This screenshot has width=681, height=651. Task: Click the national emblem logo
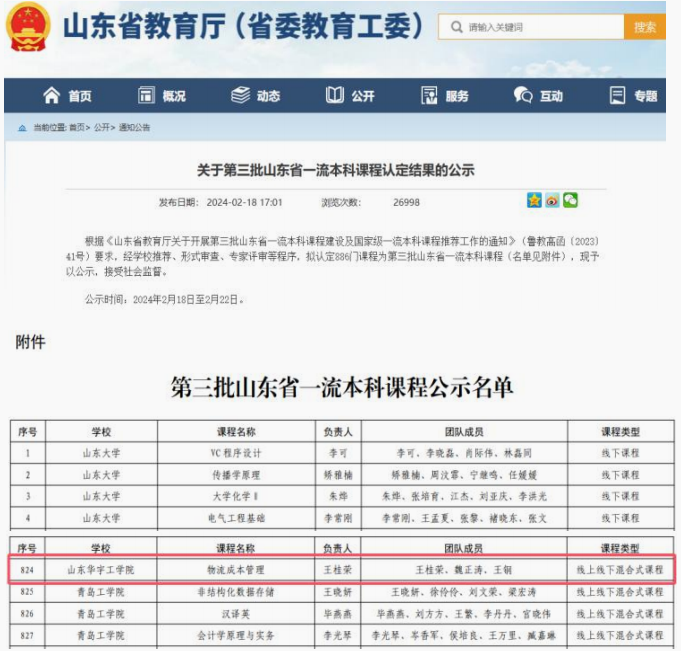[x=28, y=27]
